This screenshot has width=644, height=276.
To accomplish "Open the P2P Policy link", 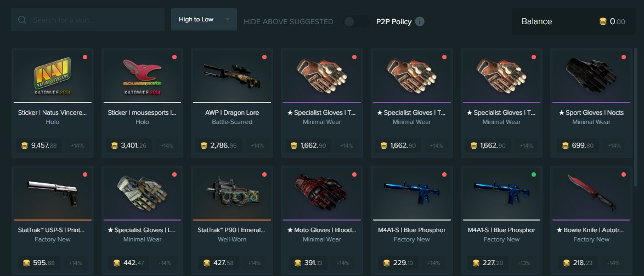I will pos(393,21).
